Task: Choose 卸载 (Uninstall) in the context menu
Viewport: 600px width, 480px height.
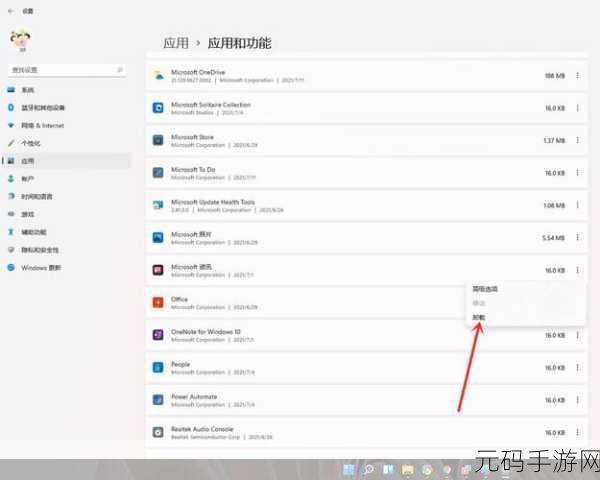Action: coord(479,317)
